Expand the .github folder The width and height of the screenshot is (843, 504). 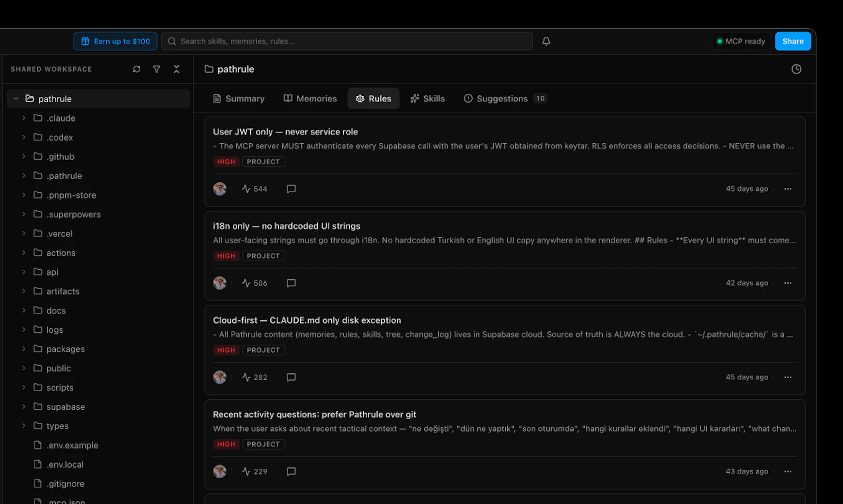point(24,156)
